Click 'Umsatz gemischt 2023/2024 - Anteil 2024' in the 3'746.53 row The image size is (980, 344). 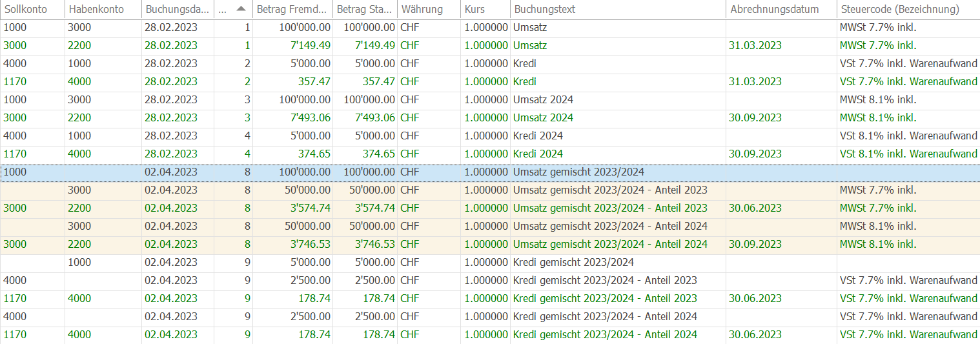(610, 244)
